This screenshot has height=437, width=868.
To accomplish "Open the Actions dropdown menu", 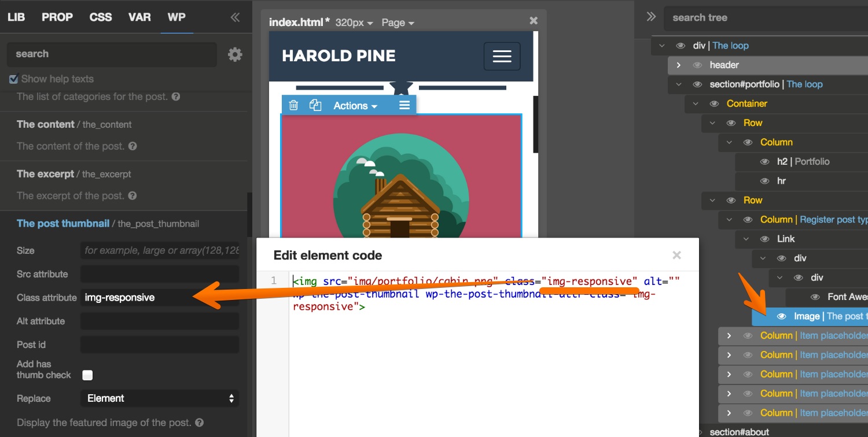I will 355,106.
